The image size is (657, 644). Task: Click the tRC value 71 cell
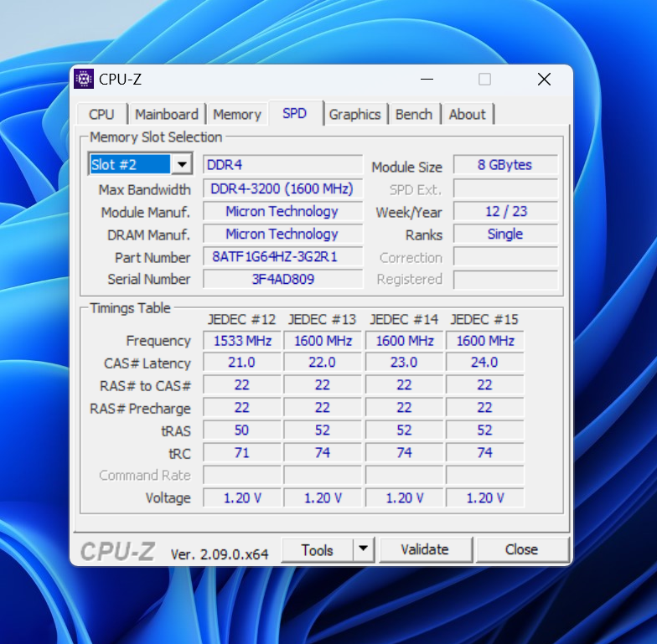click(x=242, y=452)
